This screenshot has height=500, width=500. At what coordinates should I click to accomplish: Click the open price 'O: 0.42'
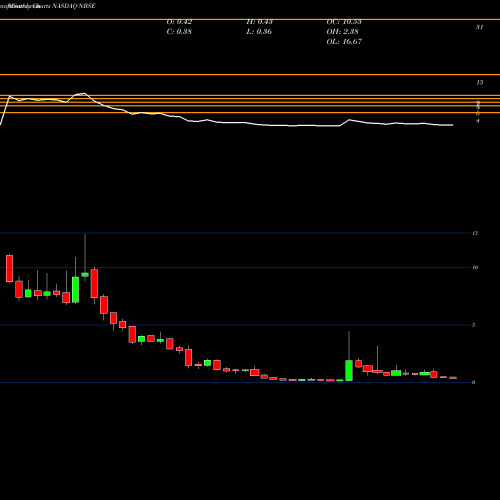click(x=179, y=22)
